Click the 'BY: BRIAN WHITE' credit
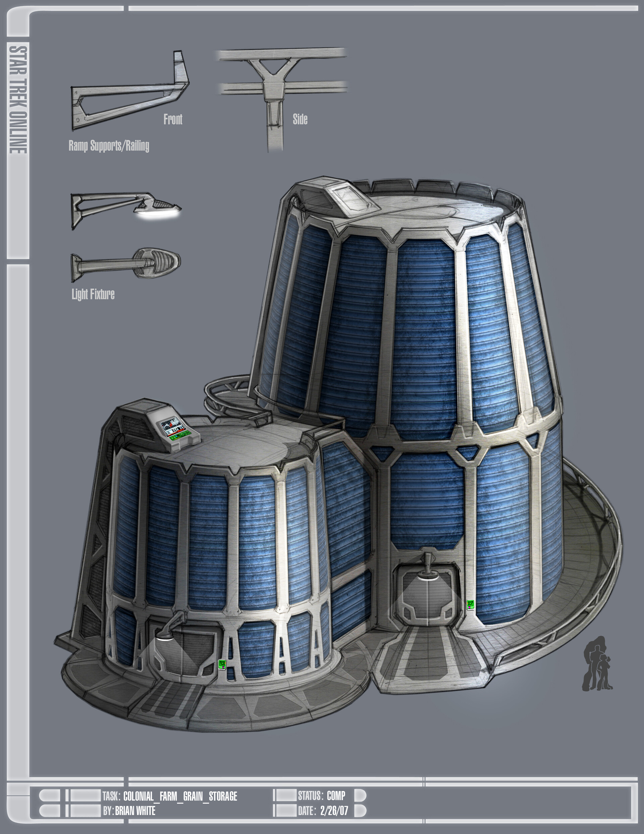This screenshot has height=834, width=644. (x=129, y=811)
